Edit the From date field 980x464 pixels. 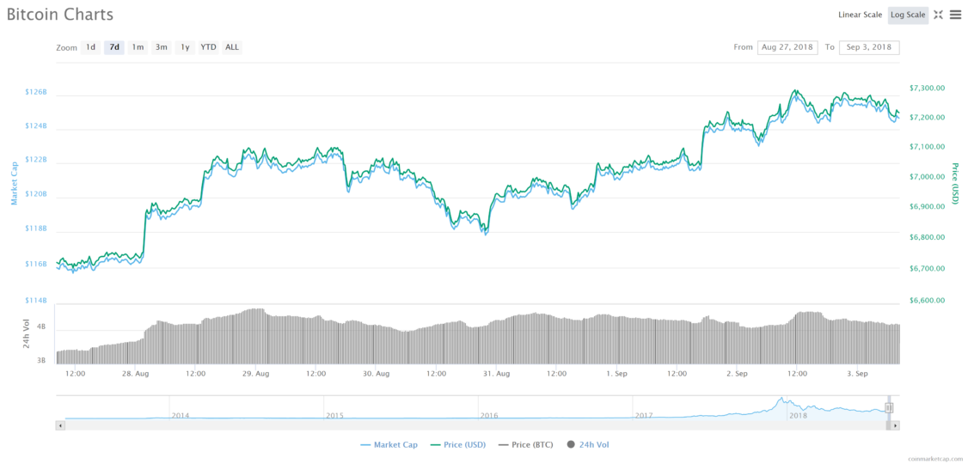coord(787,47)
